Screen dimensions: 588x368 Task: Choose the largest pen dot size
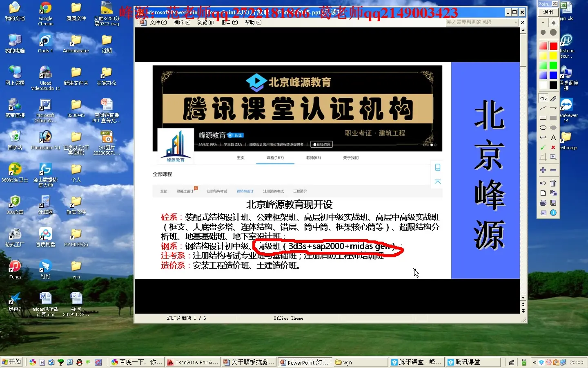553,32
